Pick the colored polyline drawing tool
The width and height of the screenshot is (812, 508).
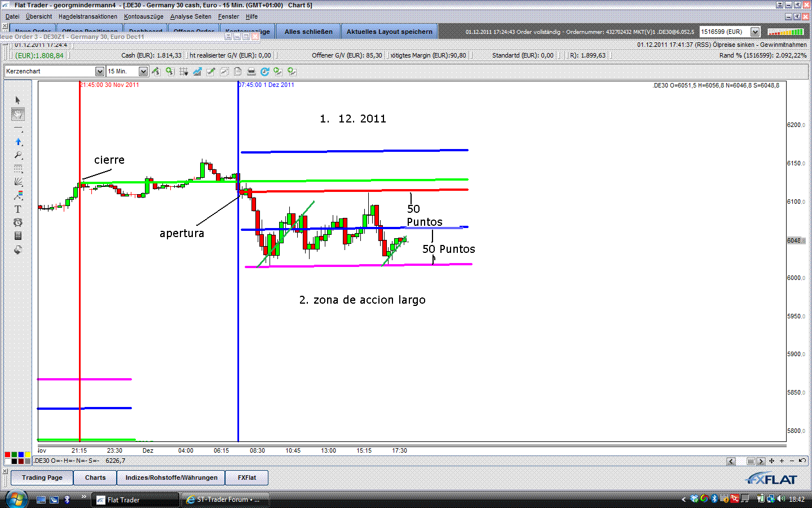click(x=17, y=196)
